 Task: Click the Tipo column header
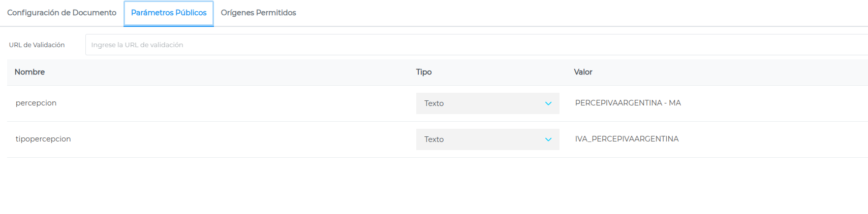coord(424,72)
